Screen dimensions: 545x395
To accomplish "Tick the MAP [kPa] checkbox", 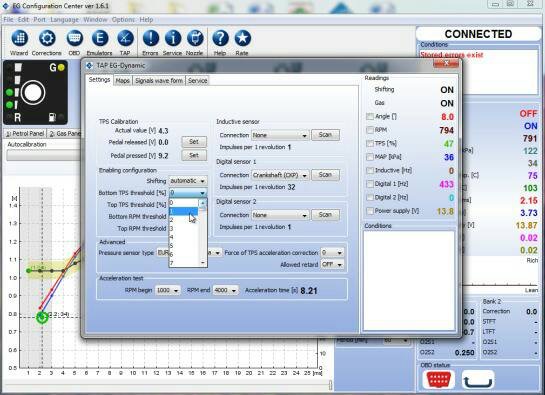I will pyautogui.click(x=370, y=157).
